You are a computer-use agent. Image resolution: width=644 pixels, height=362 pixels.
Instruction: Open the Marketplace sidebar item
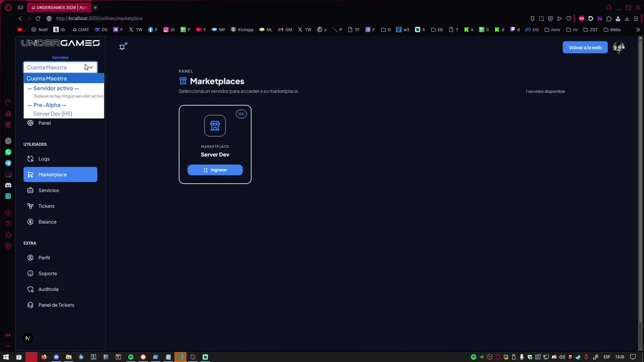(60, 174)
